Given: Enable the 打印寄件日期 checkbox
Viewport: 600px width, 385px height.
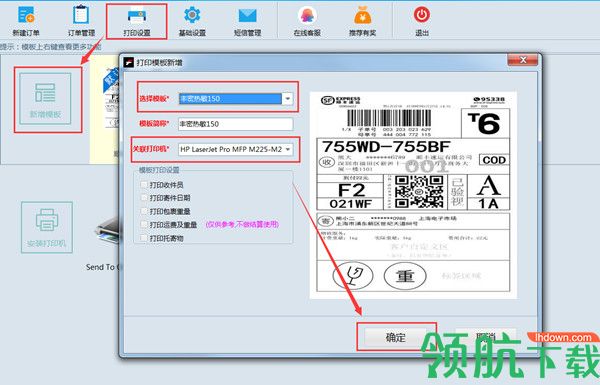Looking at the screenshot, I should click(x=144, y=198).
